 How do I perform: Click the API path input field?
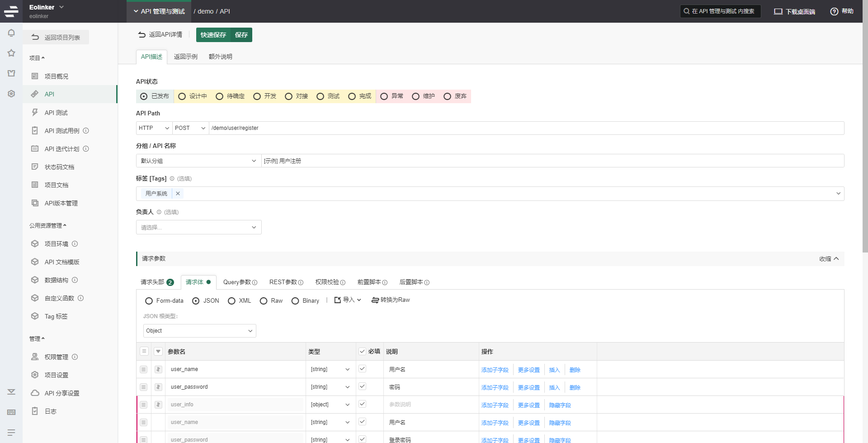pos(524,128)
